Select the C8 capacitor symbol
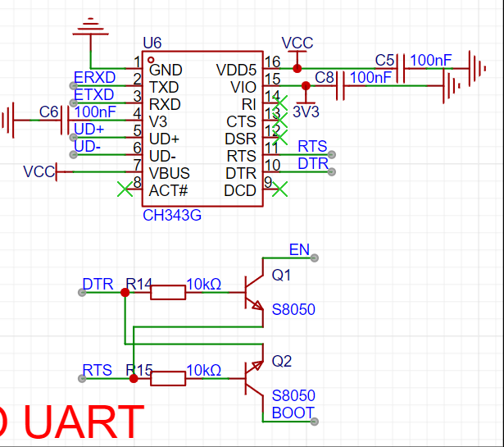 pyautogui.click(x=340, y=86)
